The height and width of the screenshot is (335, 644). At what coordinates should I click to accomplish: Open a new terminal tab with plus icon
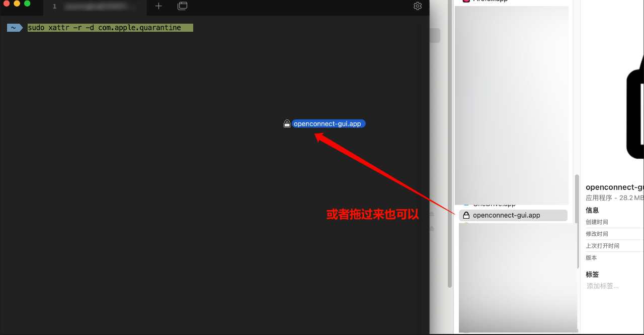pyautogui.click(x=158, y=6)
